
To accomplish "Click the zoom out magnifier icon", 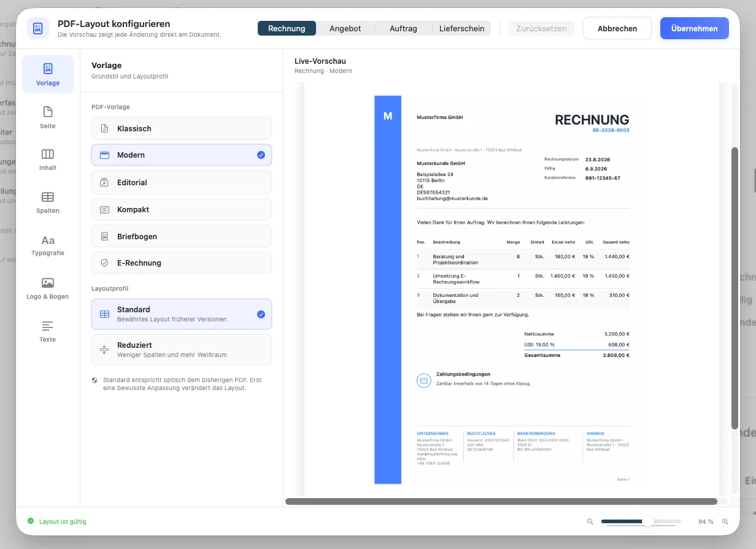I will click(590, 521).
